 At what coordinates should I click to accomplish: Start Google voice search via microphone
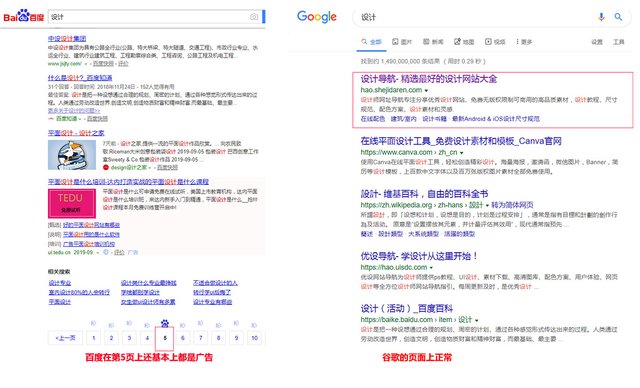(x=601, y=17)
